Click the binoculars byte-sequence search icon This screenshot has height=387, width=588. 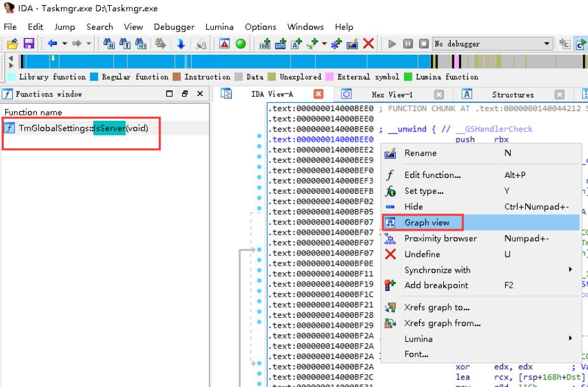[x=140, y=44]
